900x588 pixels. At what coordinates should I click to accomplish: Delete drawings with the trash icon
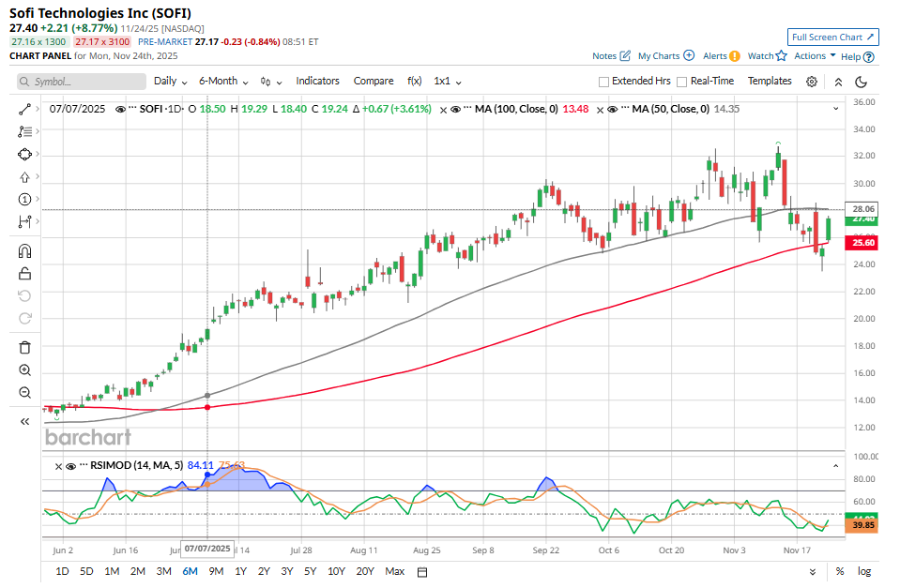[24, 347]
